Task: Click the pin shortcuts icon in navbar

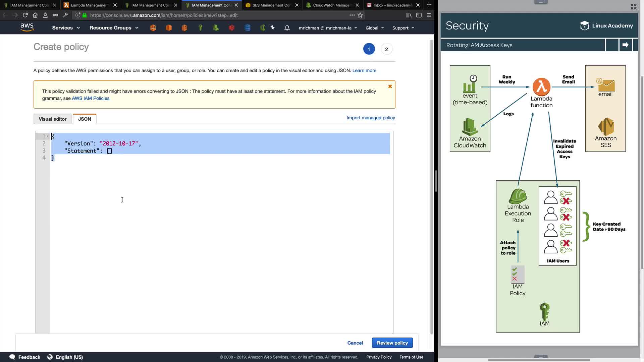Action: click(273, 28)
